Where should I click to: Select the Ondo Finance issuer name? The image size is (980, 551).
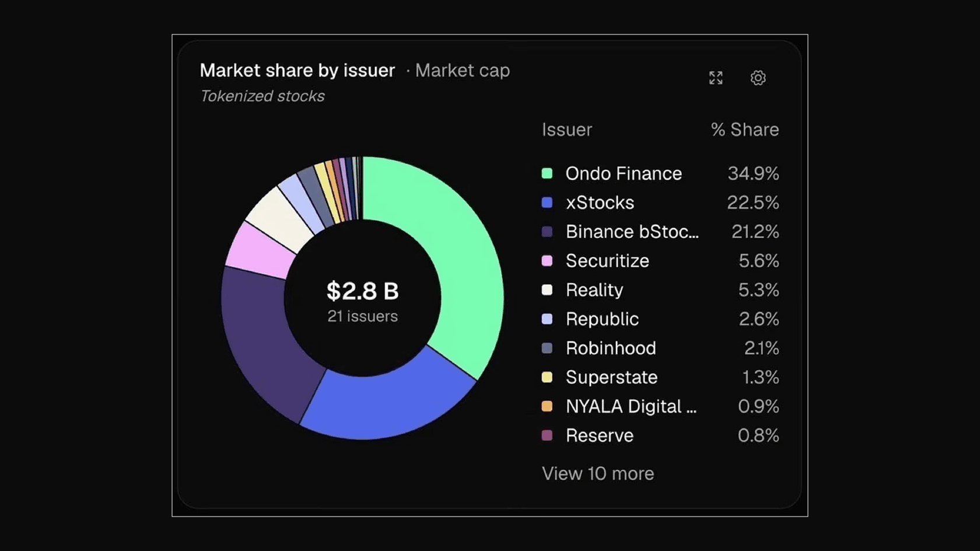point(624,173)
